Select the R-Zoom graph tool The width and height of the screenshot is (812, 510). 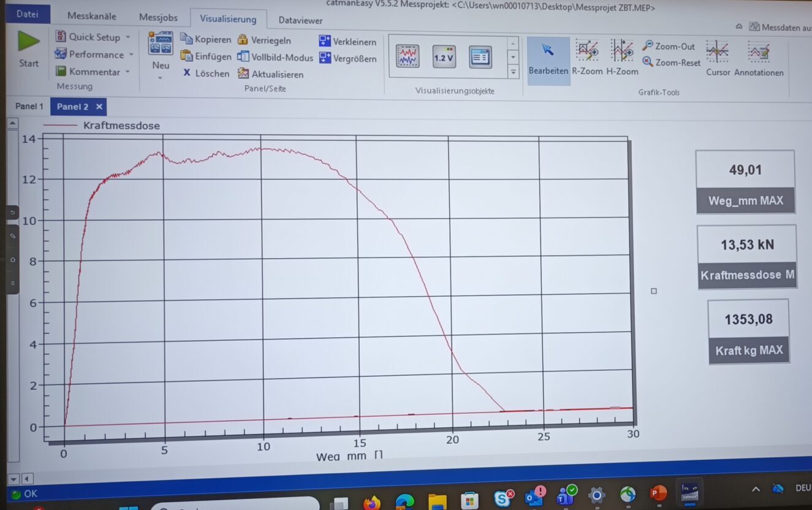tap(587, 56)
